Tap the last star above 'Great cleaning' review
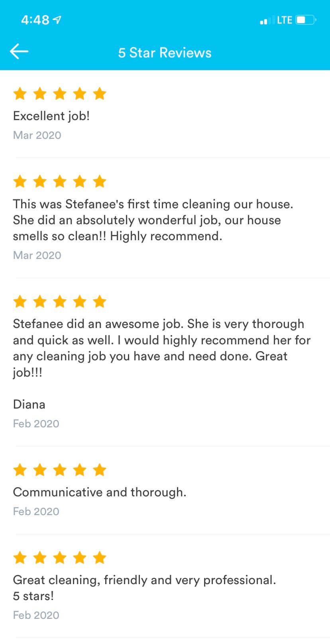 100,558
